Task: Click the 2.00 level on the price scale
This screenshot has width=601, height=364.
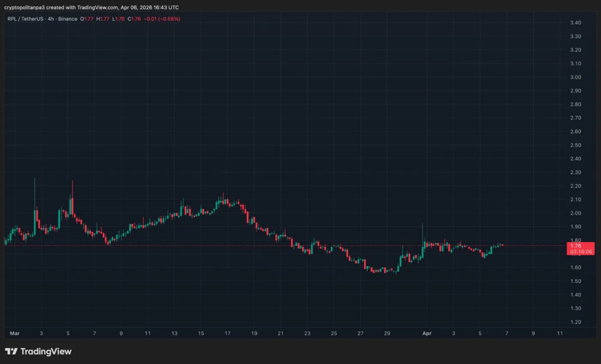Action: tap(575, 213)
